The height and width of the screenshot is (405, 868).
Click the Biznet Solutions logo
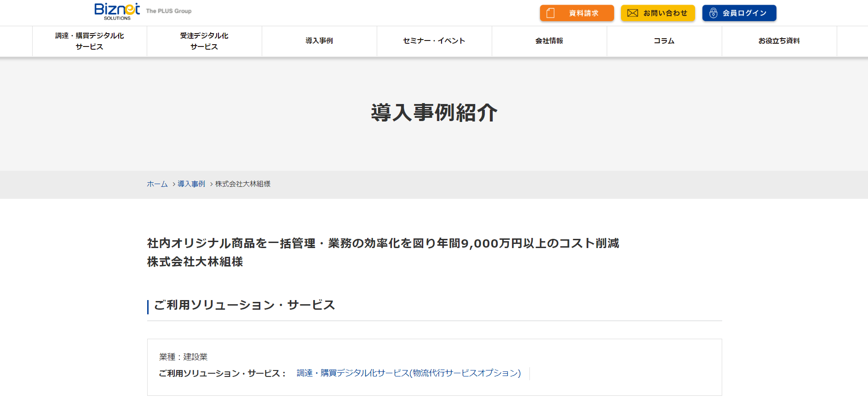pos(117,12)
